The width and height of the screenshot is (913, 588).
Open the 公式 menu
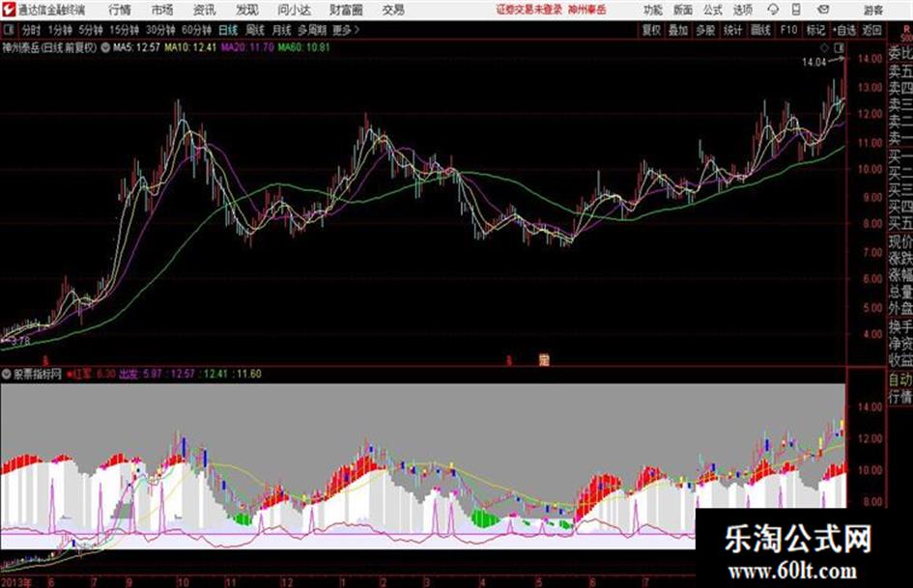[713, 10]
